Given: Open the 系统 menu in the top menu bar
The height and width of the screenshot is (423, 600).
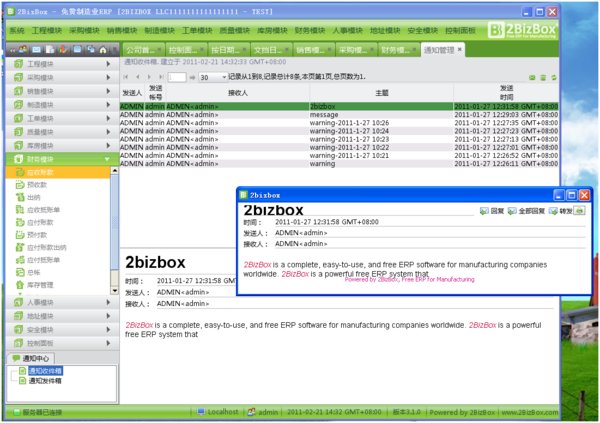Looking at the screenshot, I should (17, 30).
